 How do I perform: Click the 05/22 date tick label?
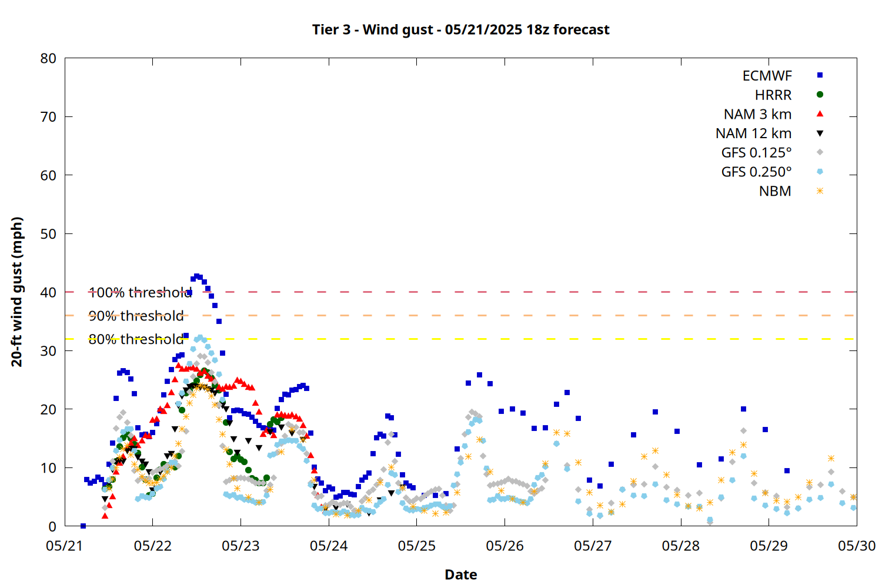pos(153,546)
